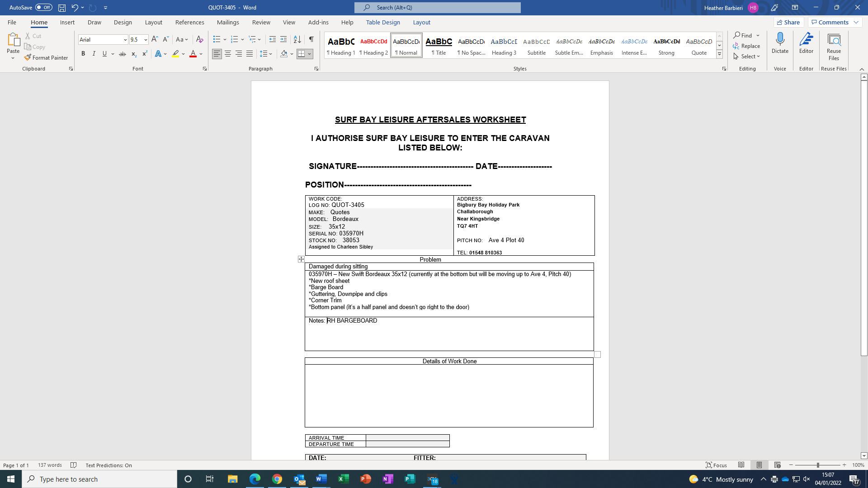This screenshot has height=488, width=868.
Task: Save document with the floppy disk icon
Action: tap(62, 8)
